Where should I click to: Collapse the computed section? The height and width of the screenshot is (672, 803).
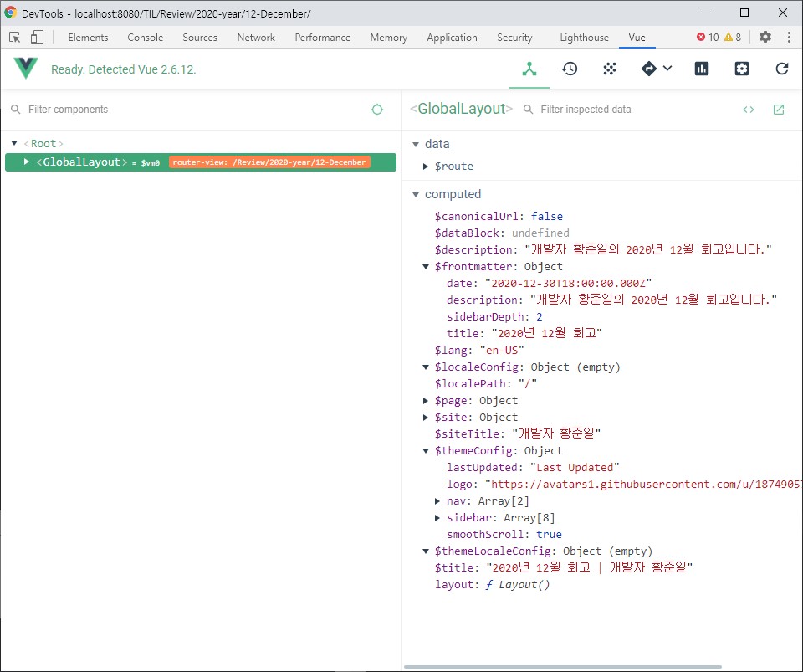[x=416, y=195]
